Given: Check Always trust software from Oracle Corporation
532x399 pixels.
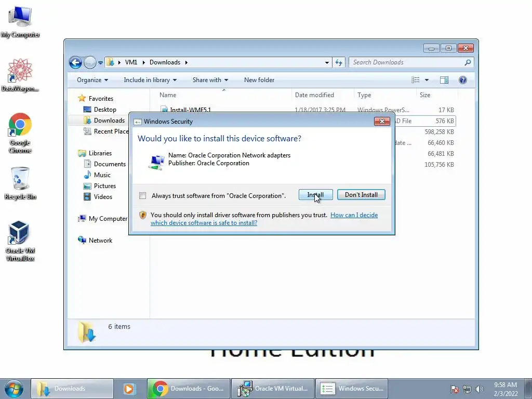Looking at the screenshot, I should [143, 196].
